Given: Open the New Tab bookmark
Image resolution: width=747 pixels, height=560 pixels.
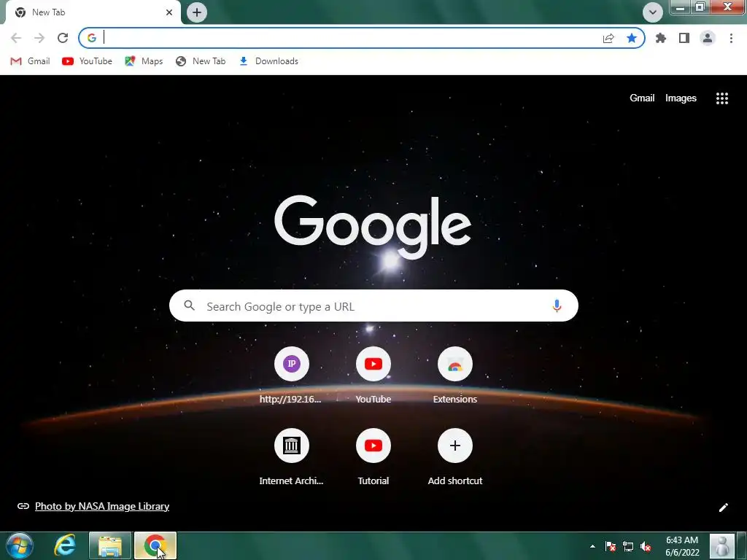Looking at the screenshot, I should point(201,61).
